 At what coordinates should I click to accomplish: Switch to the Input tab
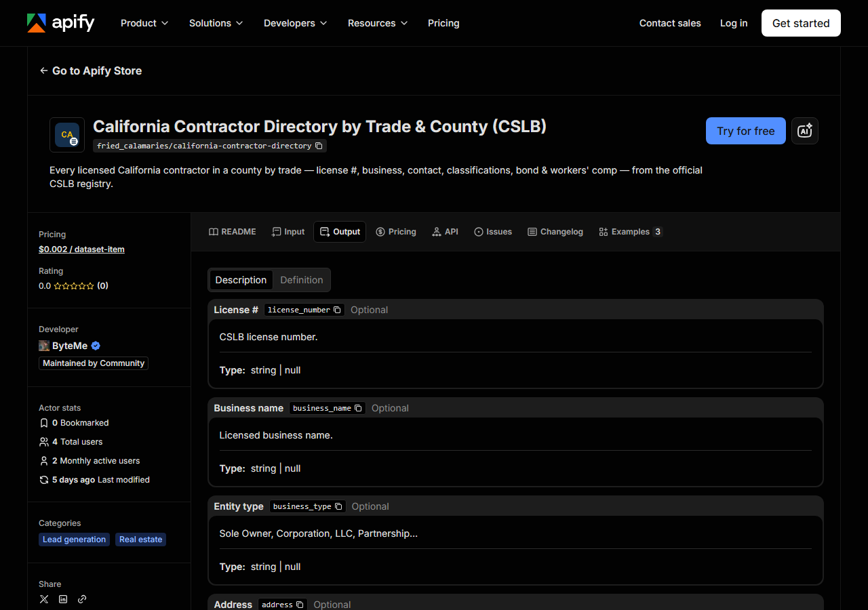click(288, 232)
